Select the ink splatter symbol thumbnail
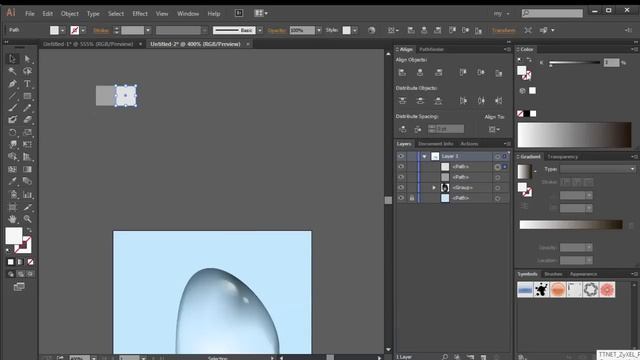The width and height of the screenshot is (640, 360). (x=542, y=290)
